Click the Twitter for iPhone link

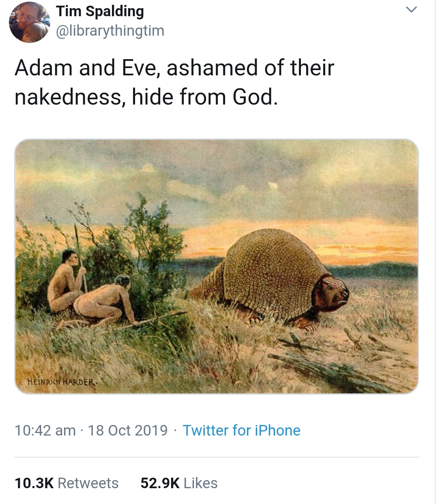coord(241,430)
